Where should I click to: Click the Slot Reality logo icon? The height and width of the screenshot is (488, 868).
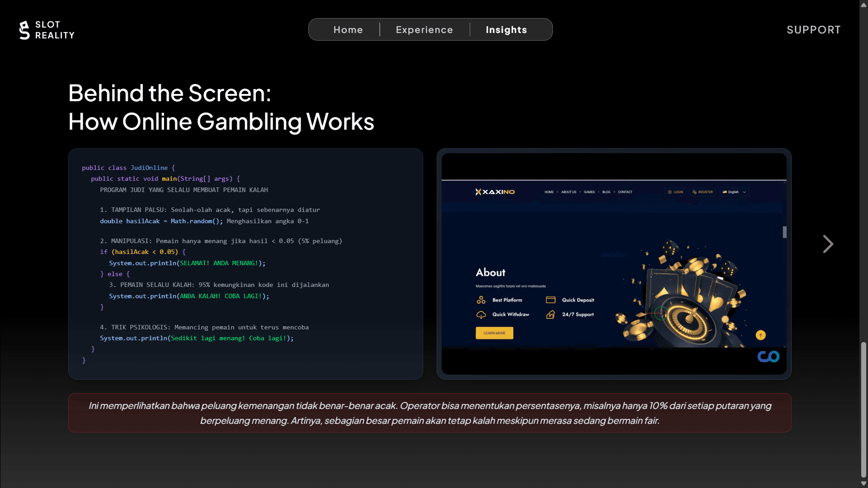(24, 30)
